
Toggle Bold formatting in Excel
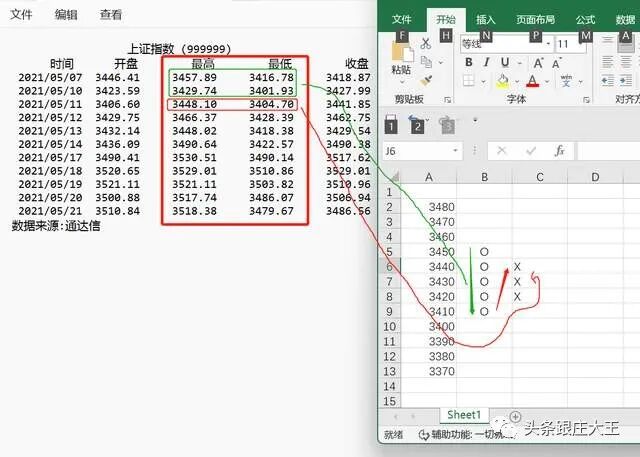point(469,62)
